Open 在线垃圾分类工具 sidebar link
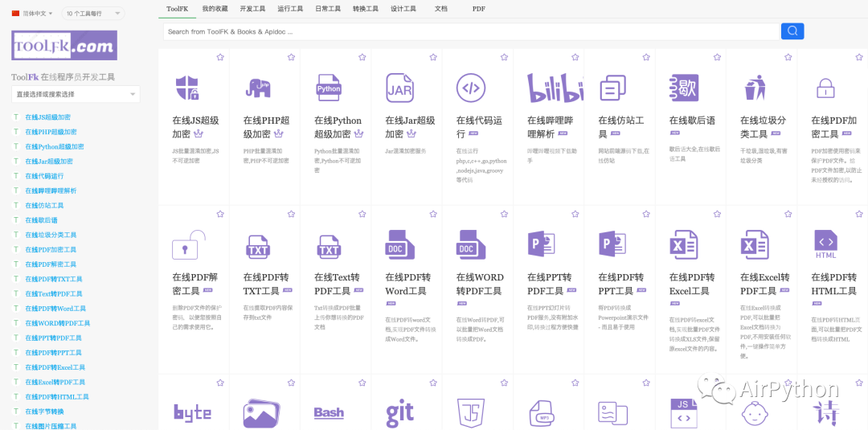Viewport: 868px width, 430px height. click(51, 235)
